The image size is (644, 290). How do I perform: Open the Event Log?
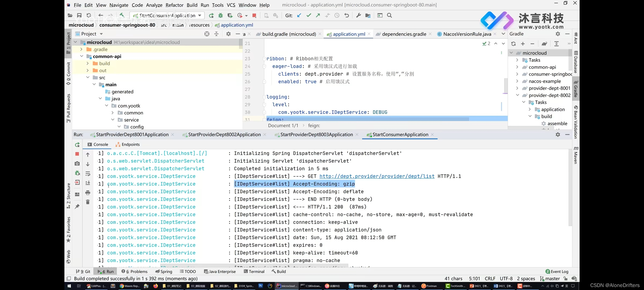(x=557, y=271)
